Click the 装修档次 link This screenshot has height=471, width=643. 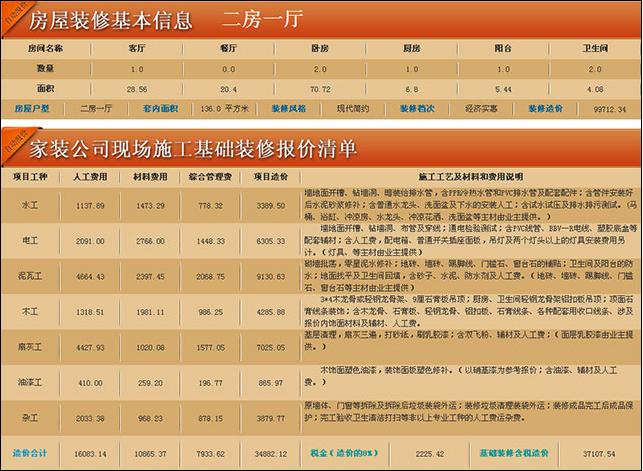point(416,107)
